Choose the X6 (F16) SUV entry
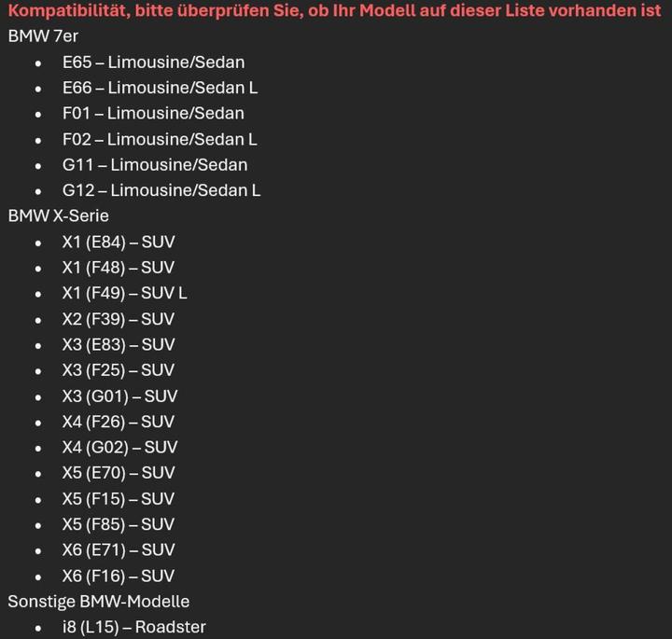This screenshot has width=672, height=639. [x=119, y=576]
